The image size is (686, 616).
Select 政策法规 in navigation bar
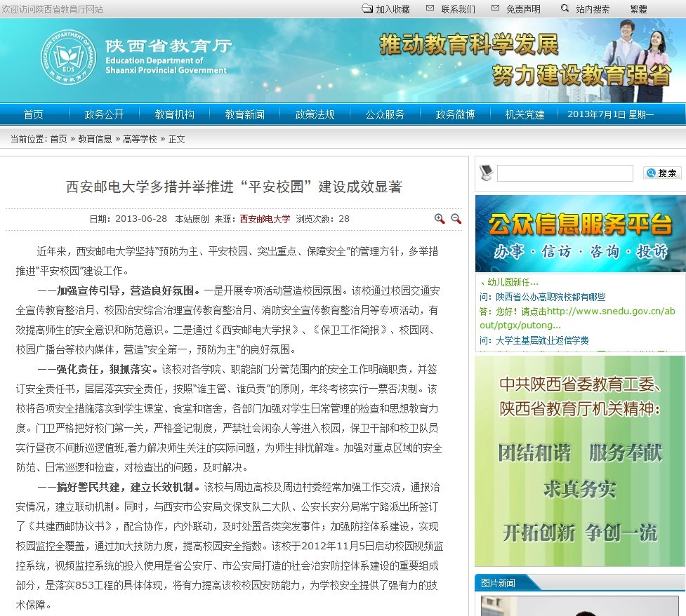click(315, 114)
